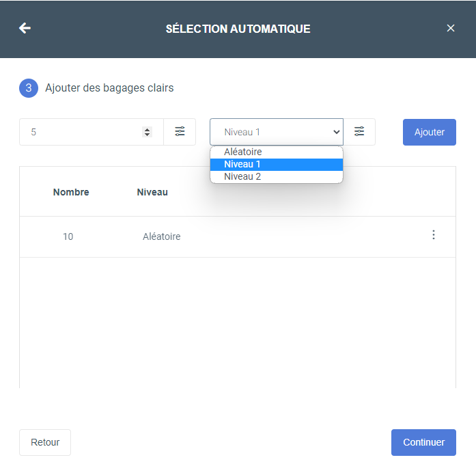Click the Ajouter button
This screenshot has width=476, height=462.
click(x=430, y=132)
